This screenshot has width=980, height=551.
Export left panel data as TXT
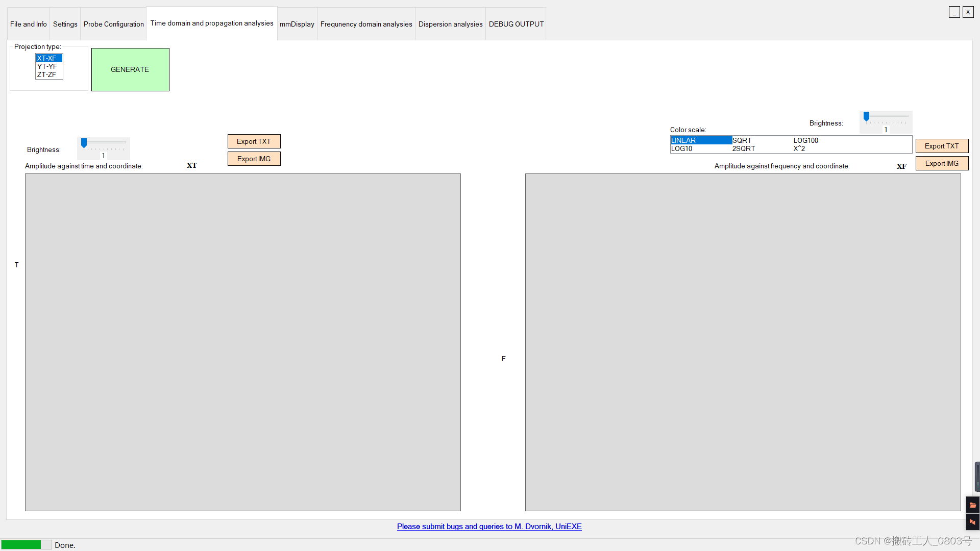coord(254,141)
